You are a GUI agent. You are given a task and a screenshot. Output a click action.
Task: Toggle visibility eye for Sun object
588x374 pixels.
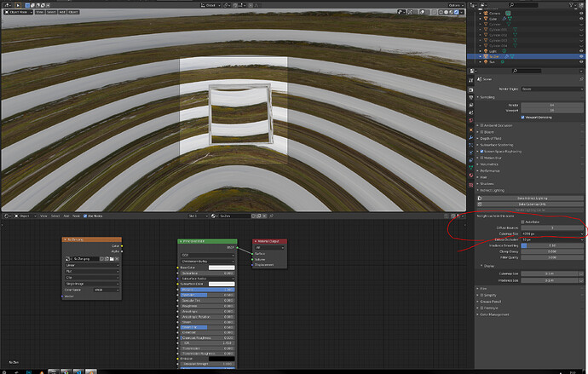click(x=581, y=62)
